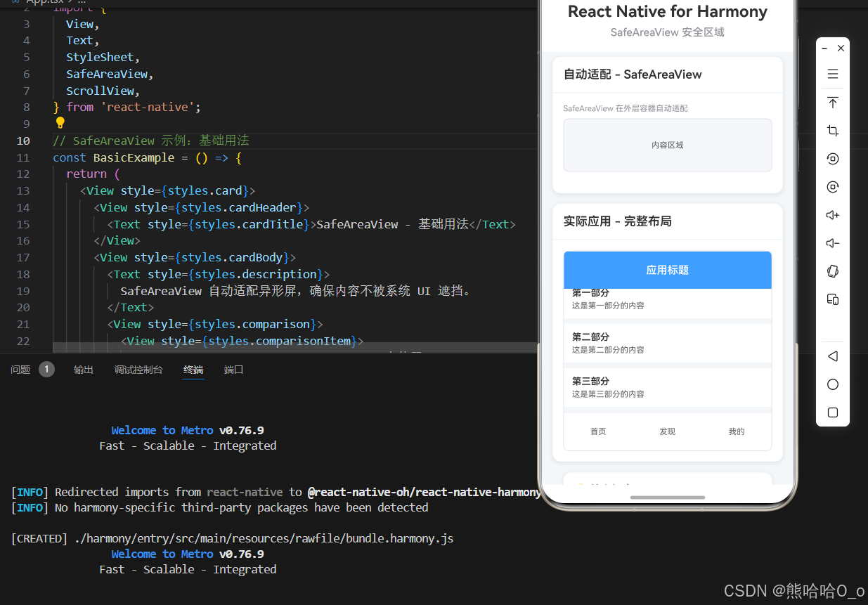868x605 pixels.
Task: Tap the 内容区域 box in the emulator
Action: (668, 145)
